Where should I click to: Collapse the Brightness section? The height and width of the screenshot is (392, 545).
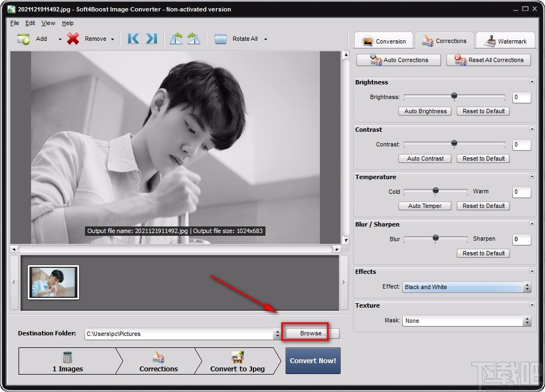(x=532, y=82)
